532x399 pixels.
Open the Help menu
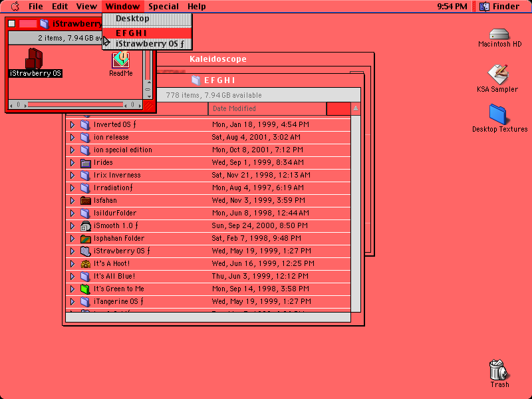click(197, 7)
